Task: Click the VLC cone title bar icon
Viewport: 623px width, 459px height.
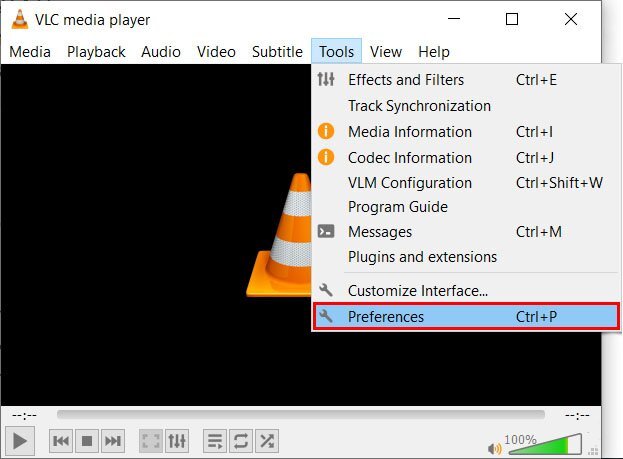Action: coord(19,19)
